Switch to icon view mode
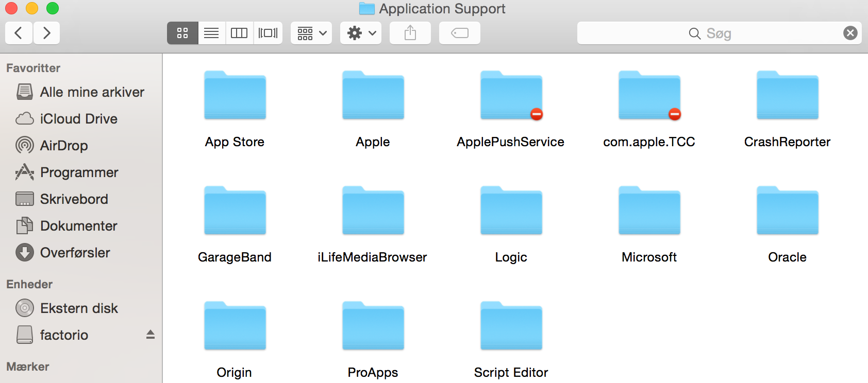 pos(182,33)
